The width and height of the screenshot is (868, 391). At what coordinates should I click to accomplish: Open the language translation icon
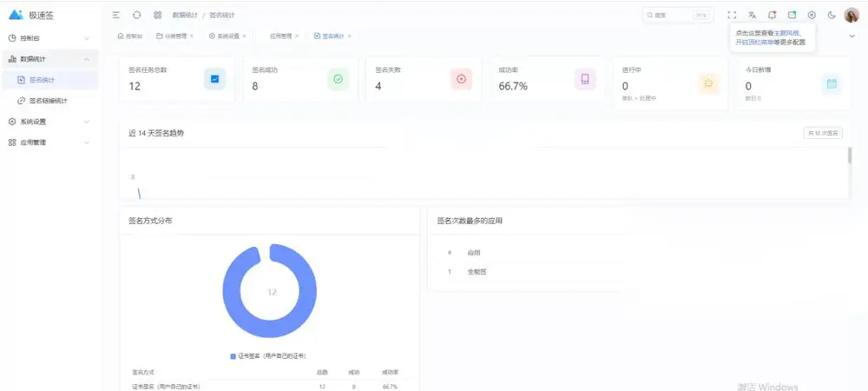pyautogui.click(x=752, y=15)
